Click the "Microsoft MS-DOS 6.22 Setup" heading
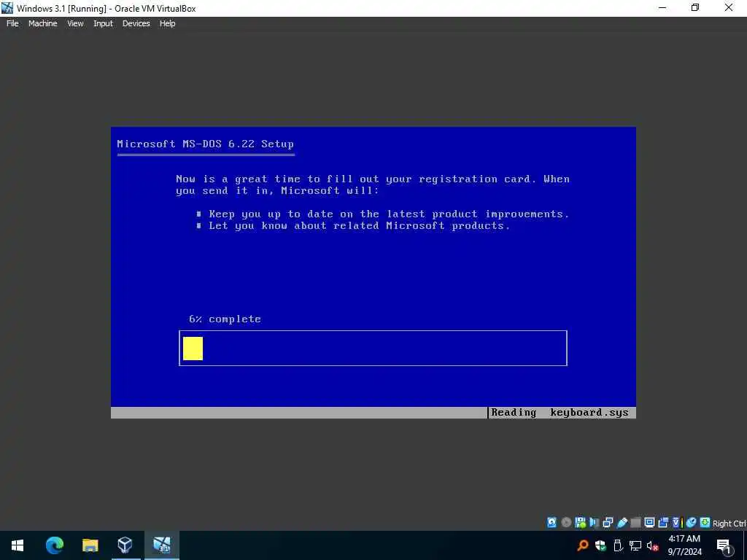 coord(205,144)
